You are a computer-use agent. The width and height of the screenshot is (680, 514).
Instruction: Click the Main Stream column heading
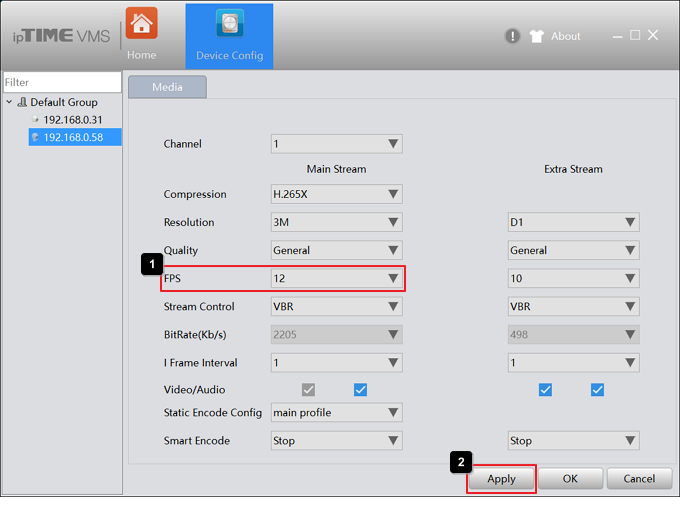(x=337, y=169)
